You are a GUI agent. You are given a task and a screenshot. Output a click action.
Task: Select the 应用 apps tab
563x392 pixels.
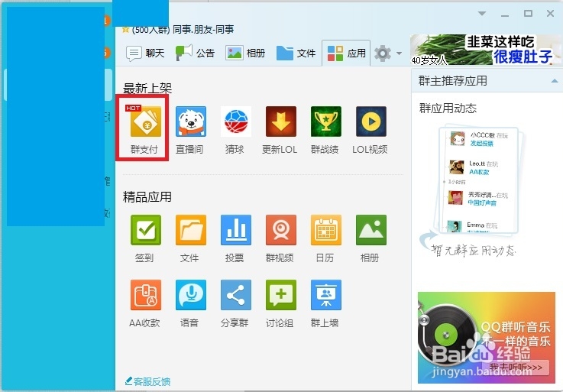[x=346, y=53]
